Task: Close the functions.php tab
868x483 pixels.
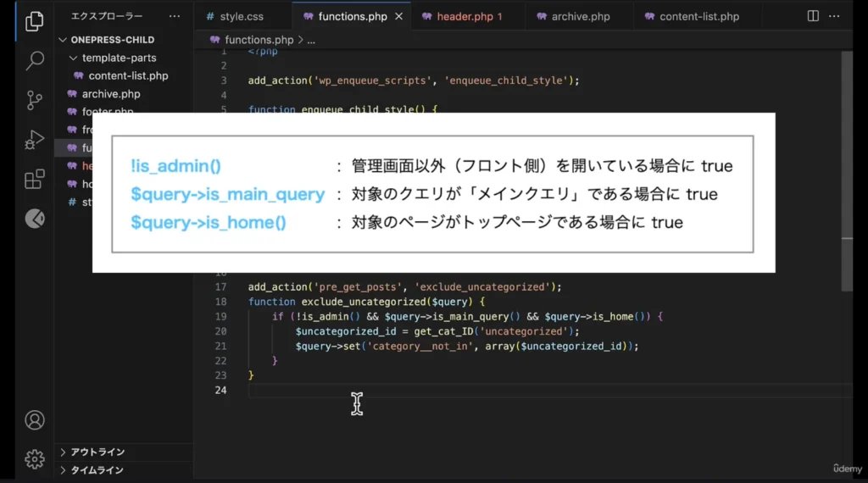Action: 398,17
